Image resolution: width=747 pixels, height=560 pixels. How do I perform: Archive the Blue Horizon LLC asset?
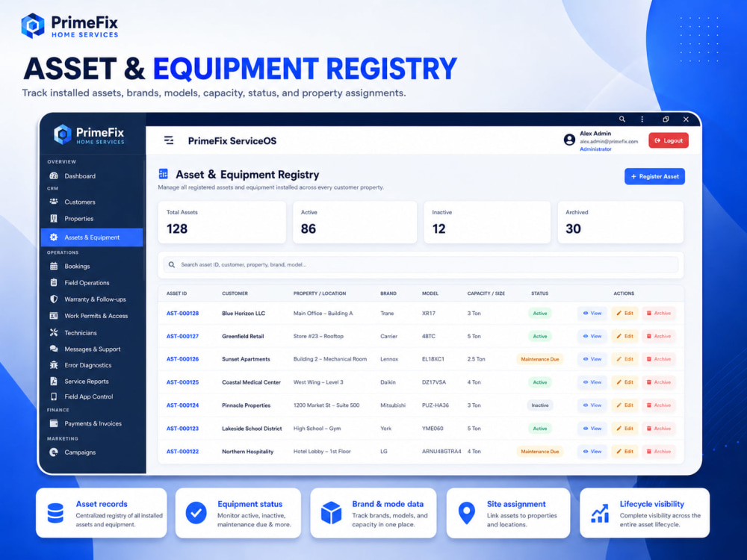[x=658, y=314]
